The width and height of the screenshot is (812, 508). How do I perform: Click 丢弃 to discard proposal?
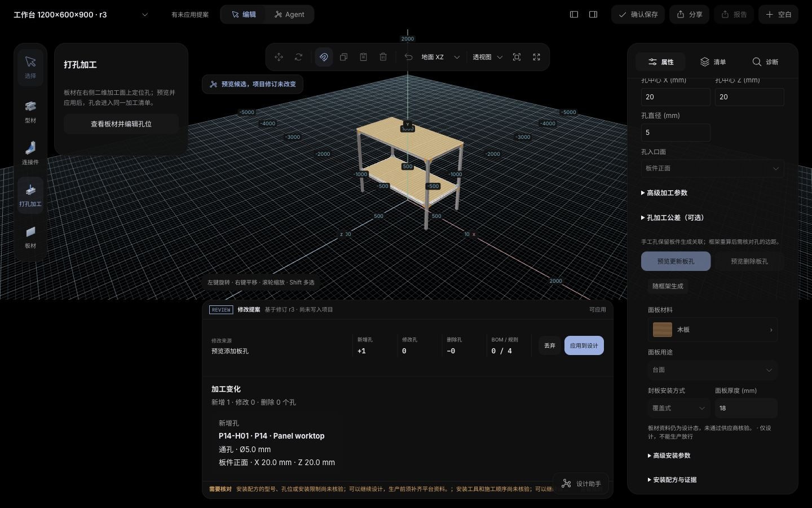tap(550, 345)
